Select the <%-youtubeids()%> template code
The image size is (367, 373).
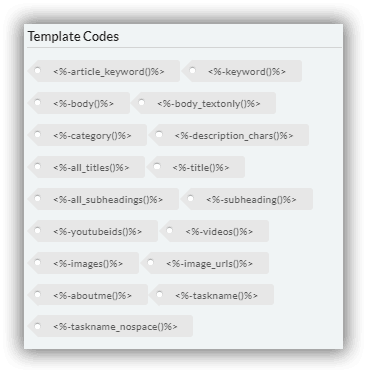[93, 231]
